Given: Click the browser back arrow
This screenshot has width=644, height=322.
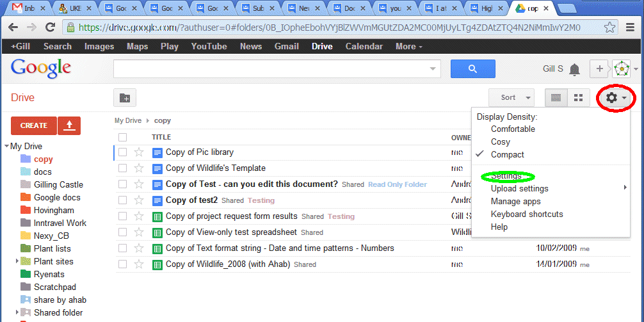Looking at the screenshot, I should pyautogui.click(x=13, y=28).
